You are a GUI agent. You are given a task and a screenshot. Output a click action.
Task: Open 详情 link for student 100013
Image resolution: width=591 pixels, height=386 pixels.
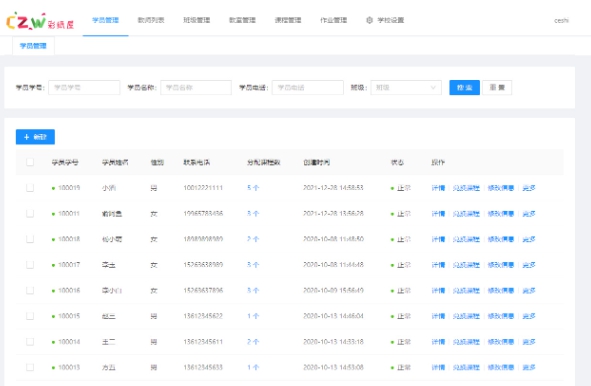[x=438, y=367]
